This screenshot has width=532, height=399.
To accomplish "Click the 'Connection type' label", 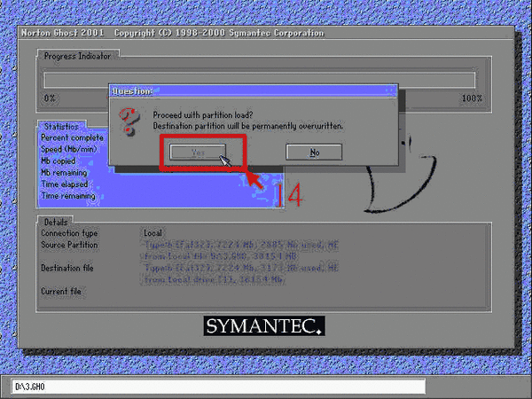I will 69,233.
